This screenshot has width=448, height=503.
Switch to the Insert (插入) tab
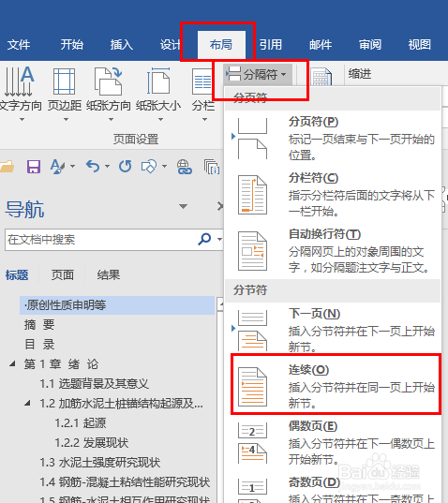pyautogui.click(x=122, y=45)
